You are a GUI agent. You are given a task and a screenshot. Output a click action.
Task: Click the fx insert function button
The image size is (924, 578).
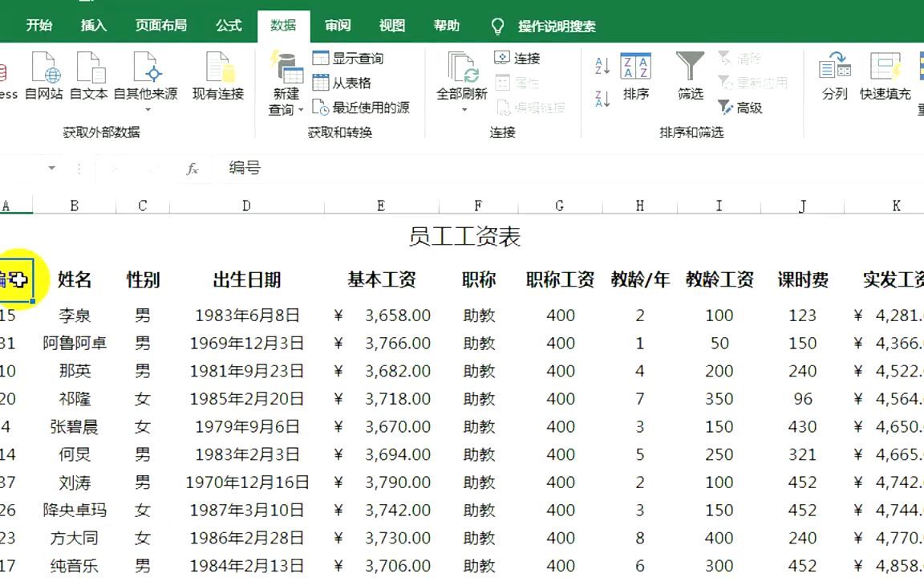[192, 169]
